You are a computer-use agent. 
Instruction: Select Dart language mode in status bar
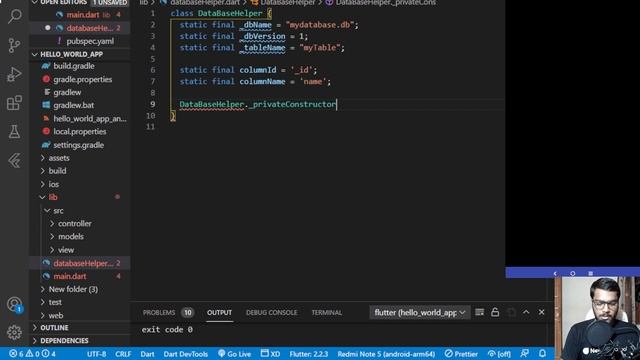coord(147,354)
